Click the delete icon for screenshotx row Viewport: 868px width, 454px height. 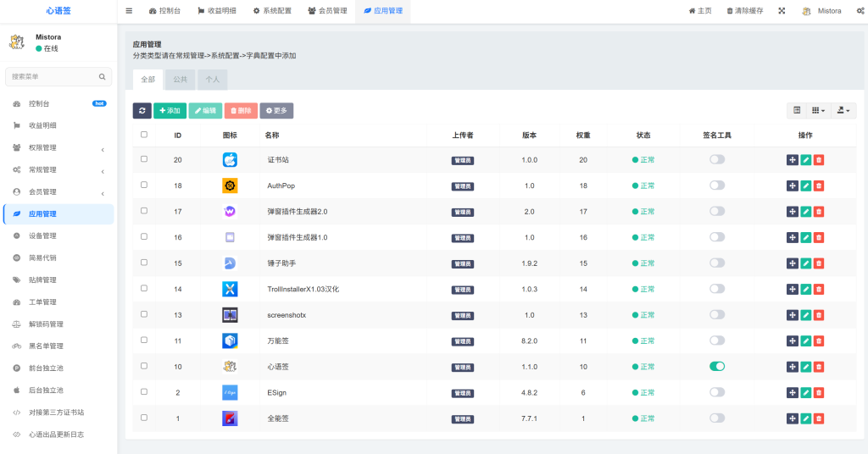[x=819, y=315]
